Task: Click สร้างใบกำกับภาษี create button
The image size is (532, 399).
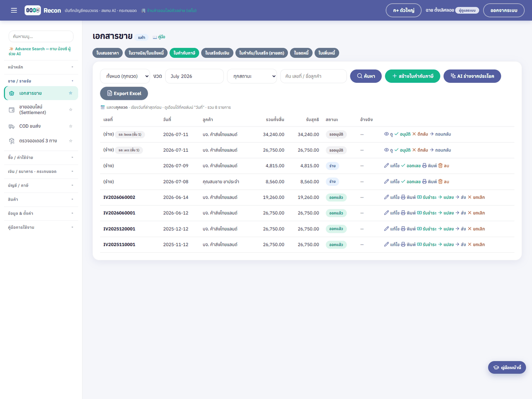Action: point(413,76)
